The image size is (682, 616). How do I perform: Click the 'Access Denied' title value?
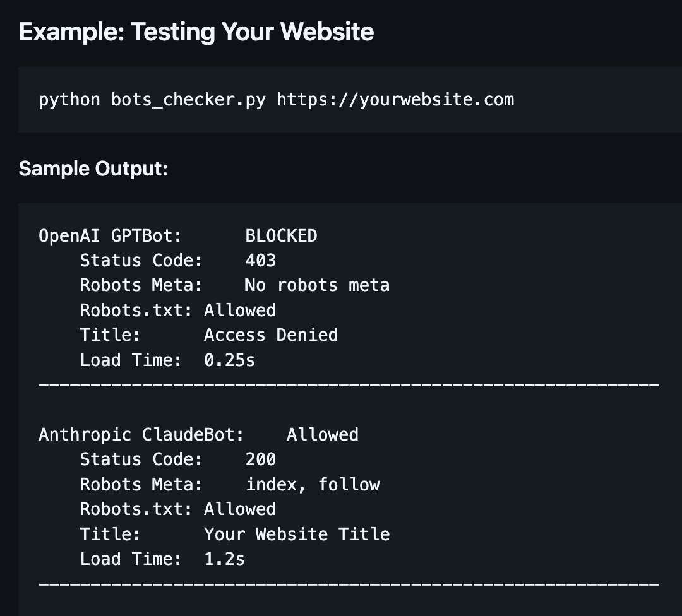pyautogui.click(x=270, y=335)
